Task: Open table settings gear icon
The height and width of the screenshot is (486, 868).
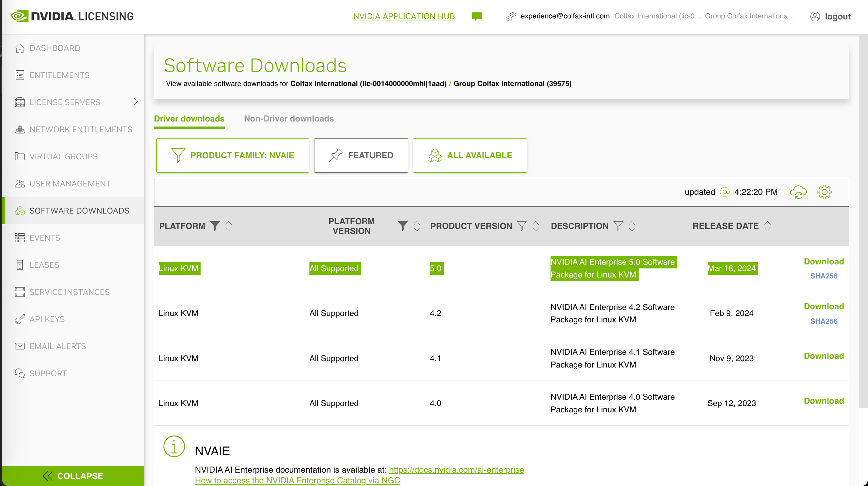Action: pyautogui.click(x=824, y=192)
